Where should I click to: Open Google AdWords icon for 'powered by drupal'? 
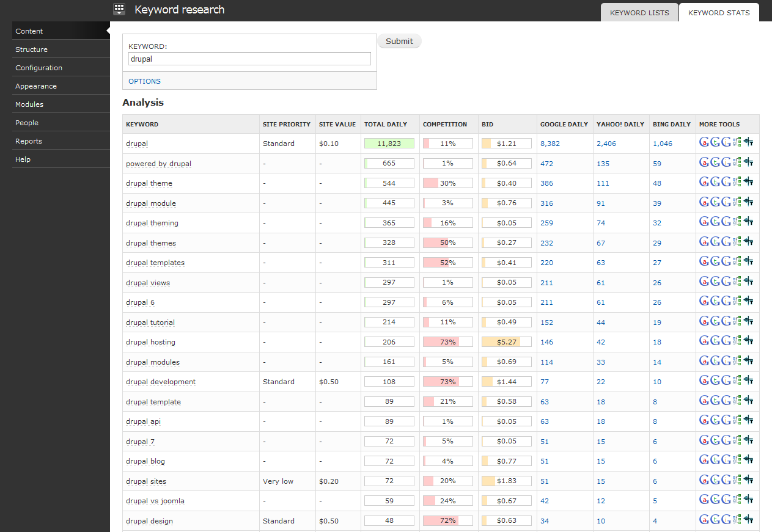click(704, 163)
